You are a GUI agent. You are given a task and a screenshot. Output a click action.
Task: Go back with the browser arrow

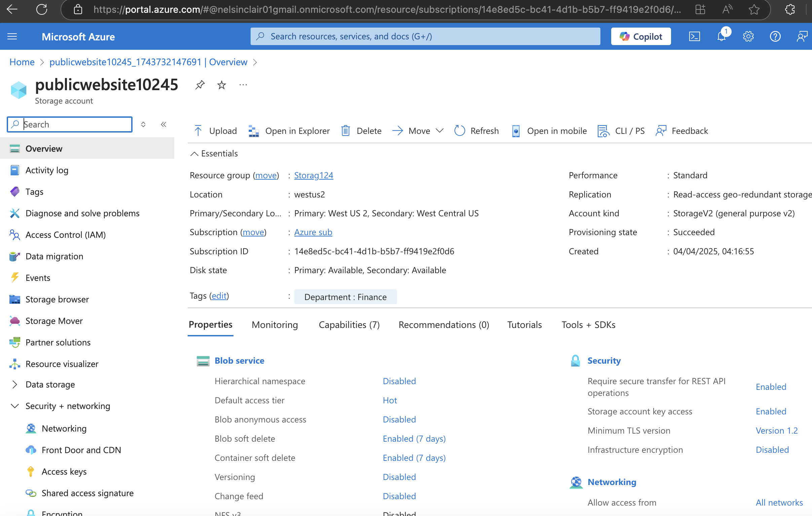12,9
